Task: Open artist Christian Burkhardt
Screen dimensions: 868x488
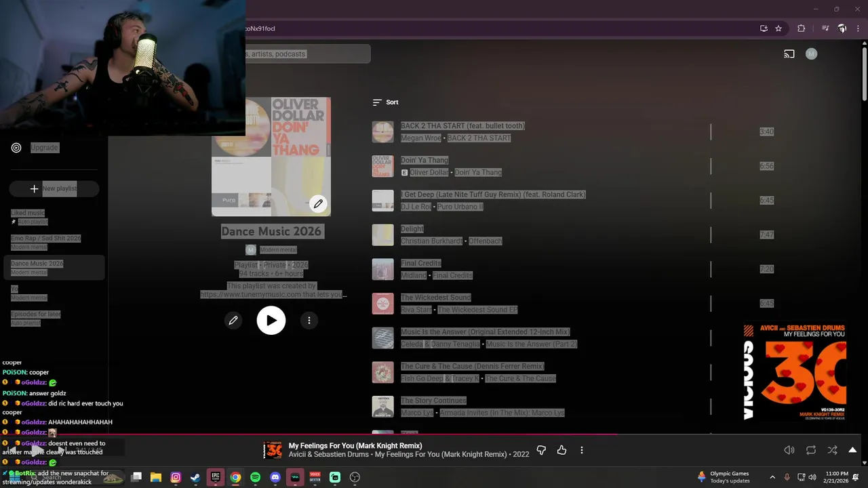Action: coord(431,241)
